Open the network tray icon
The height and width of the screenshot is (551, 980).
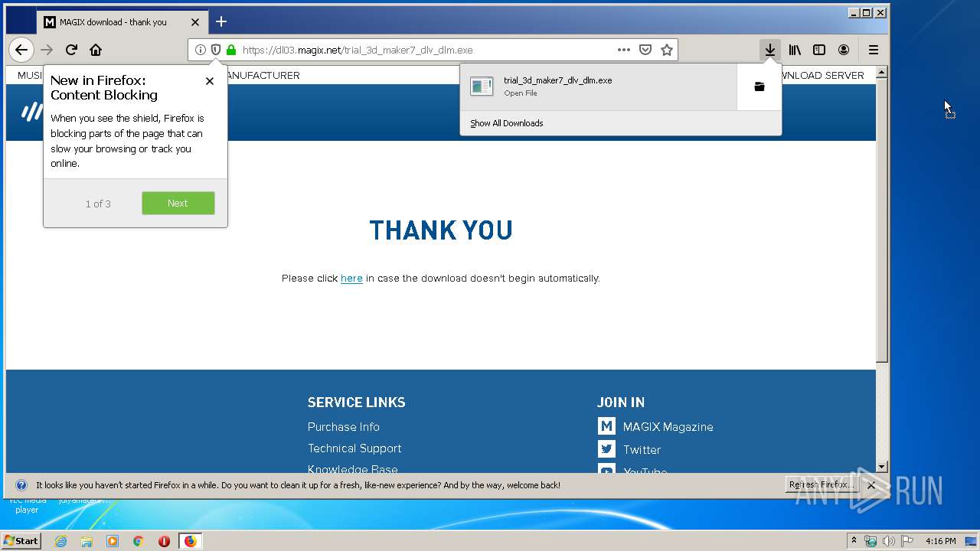871,541
